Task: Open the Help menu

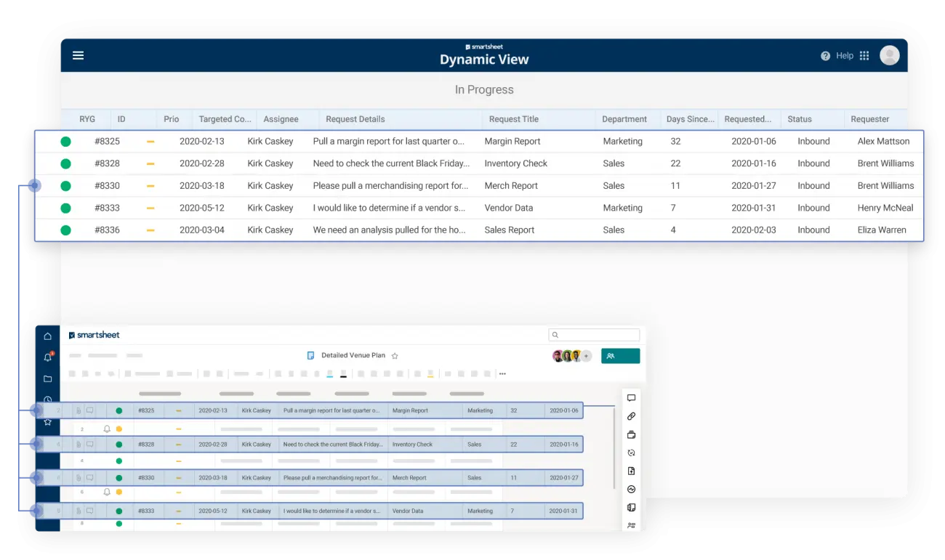Action: pyautogui.click(x=837, y=55)
